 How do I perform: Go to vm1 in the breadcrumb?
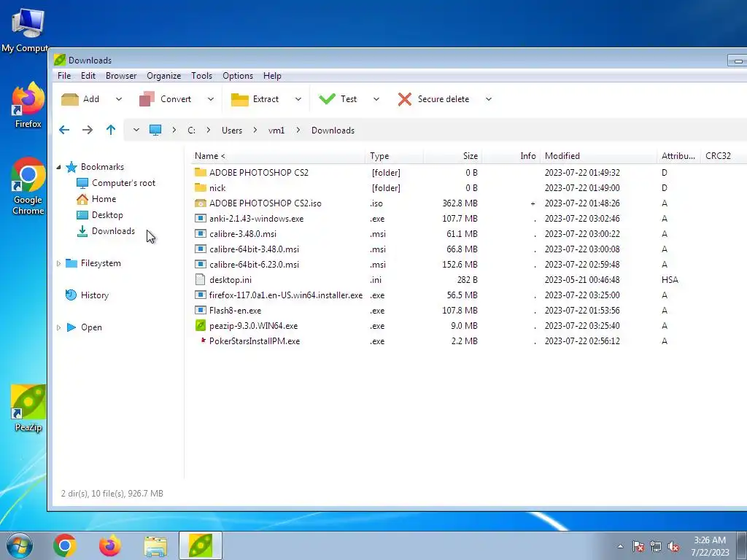tap(276, 131)
